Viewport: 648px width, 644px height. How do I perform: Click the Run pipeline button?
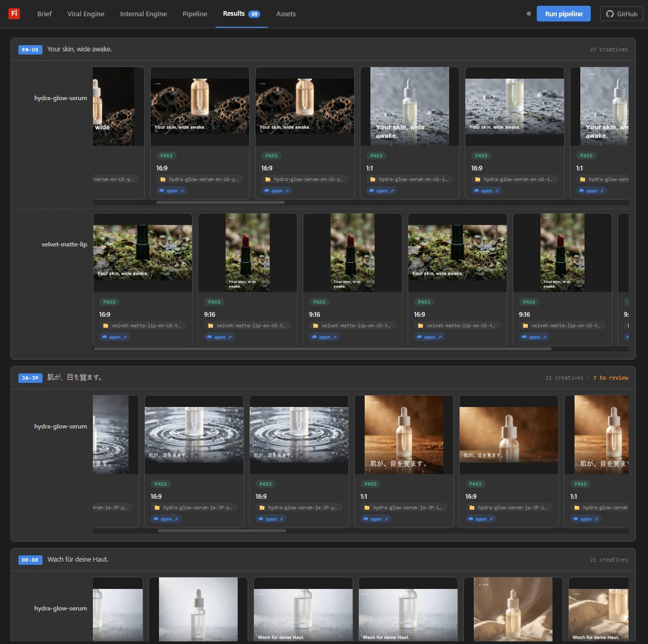pyautogui.click(x=564, y=14)
